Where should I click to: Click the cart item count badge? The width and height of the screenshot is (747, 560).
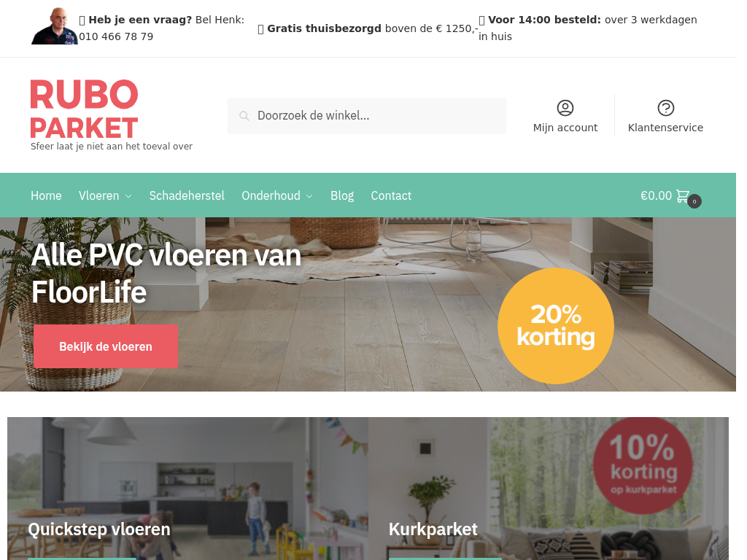tap(694, 201)
